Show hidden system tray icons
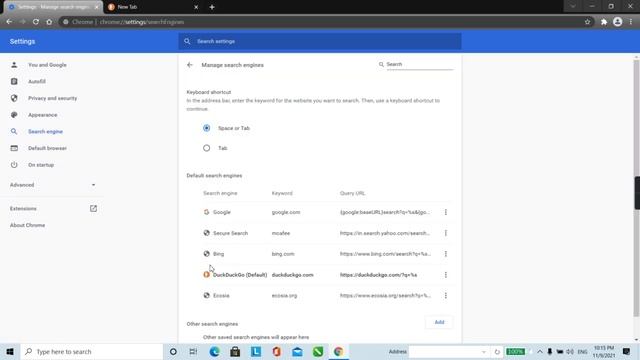This screenshot has width=640, height=360. (x=540, y=351)
